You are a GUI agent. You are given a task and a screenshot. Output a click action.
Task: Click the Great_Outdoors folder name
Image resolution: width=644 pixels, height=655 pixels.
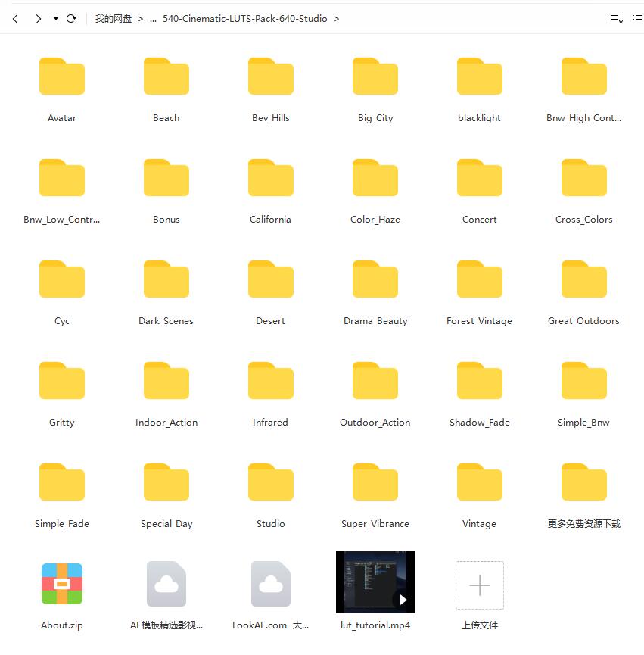point(583,321)
